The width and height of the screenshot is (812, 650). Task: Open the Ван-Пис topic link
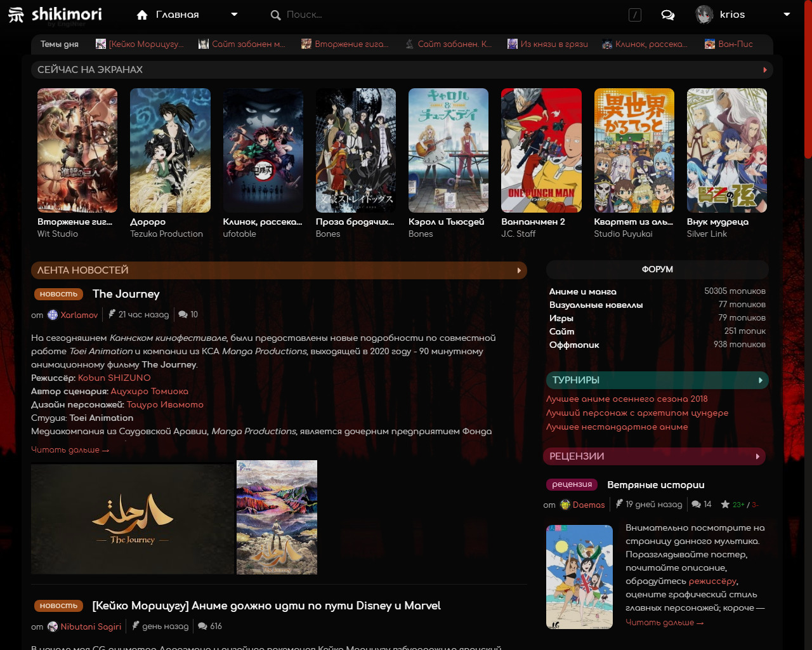(x=735, y=44)
